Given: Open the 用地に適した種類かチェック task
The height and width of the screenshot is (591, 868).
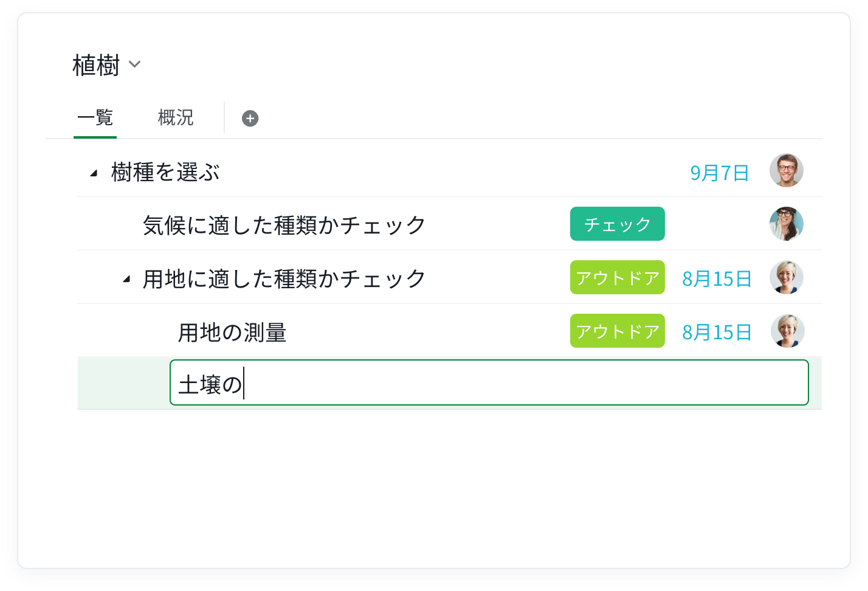Looking at the screenshot, I should point(284,278).
